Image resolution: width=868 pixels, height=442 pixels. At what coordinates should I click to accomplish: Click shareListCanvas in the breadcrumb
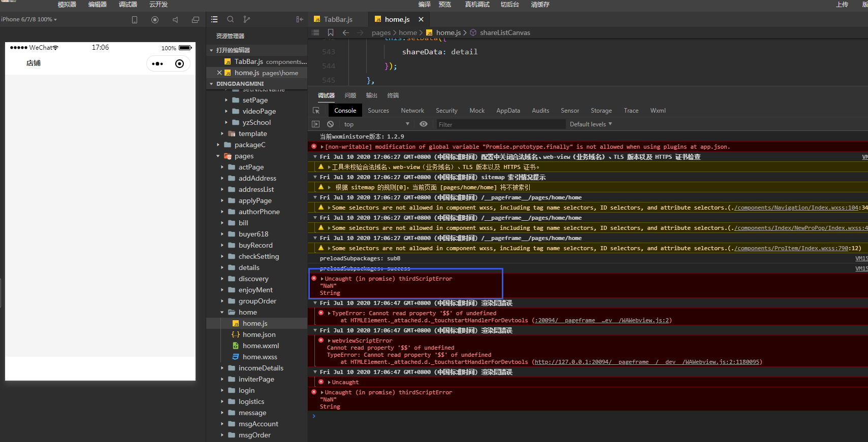505,32
